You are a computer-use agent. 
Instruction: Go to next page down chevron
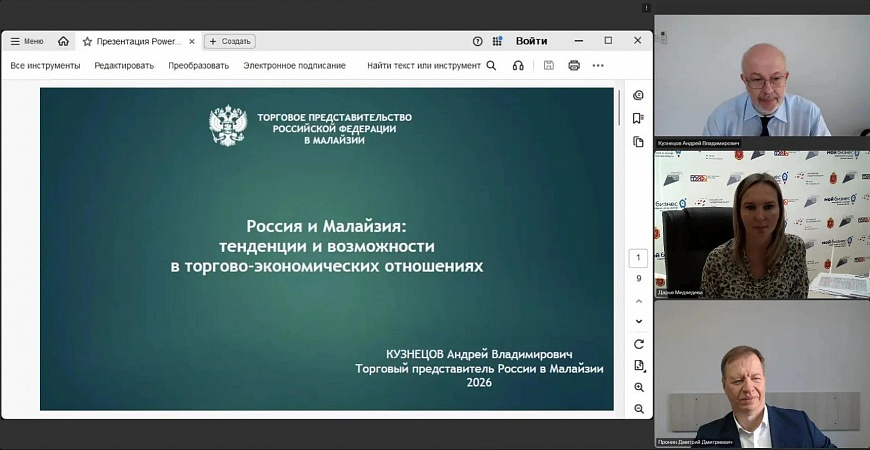639,321
